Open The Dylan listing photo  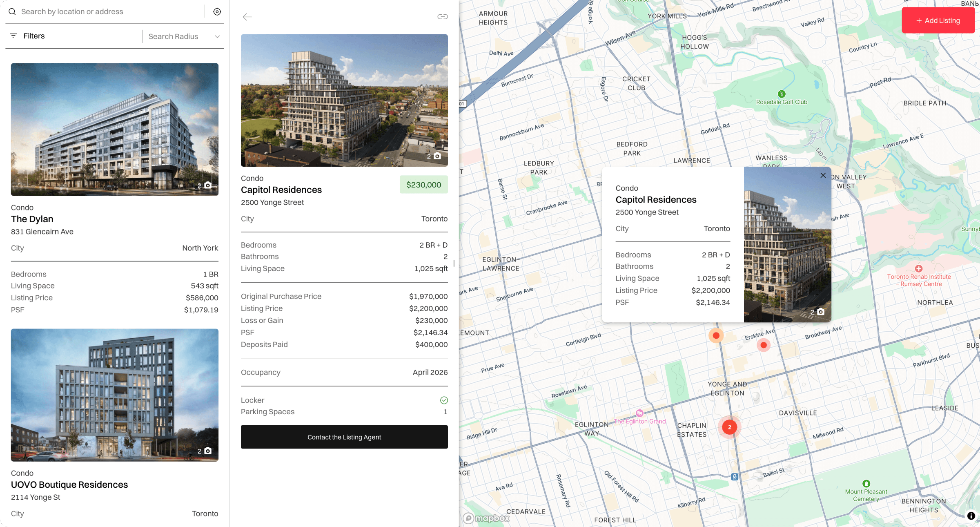click(x=115, y=130)
